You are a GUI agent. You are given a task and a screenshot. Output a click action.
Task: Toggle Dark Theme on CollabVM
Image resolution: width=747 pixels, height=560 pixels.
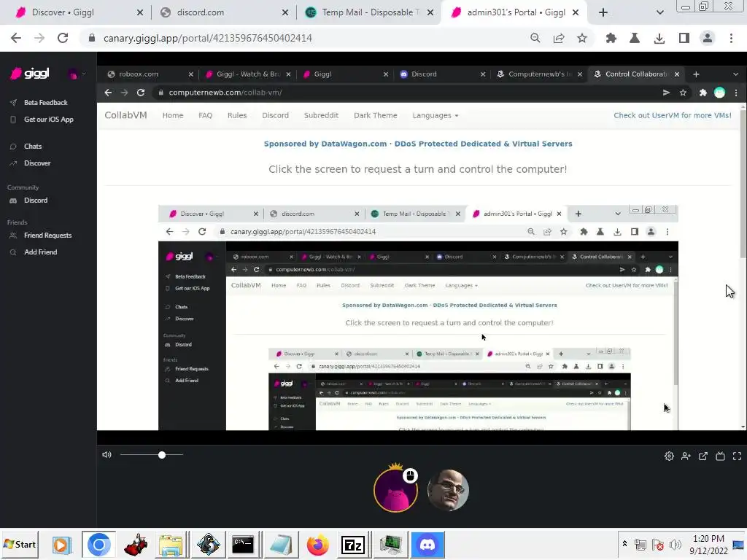click(x=376, y=115)
